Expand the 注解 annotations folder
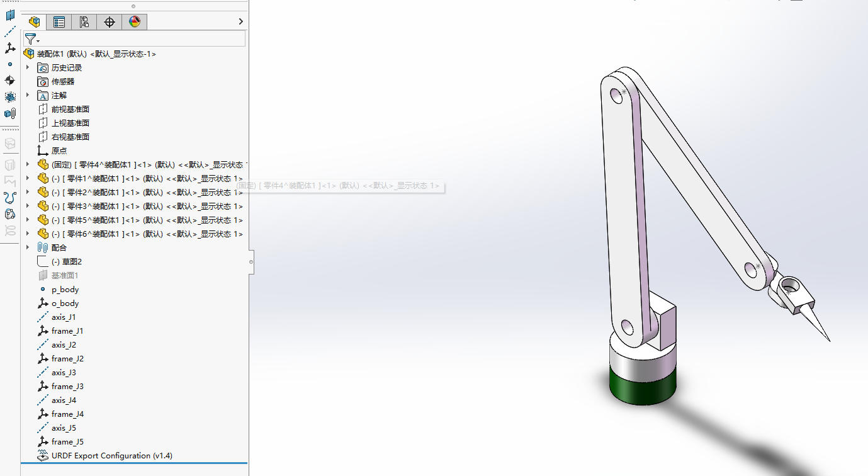The image size is (868, 476). click(x=28, y=94)
